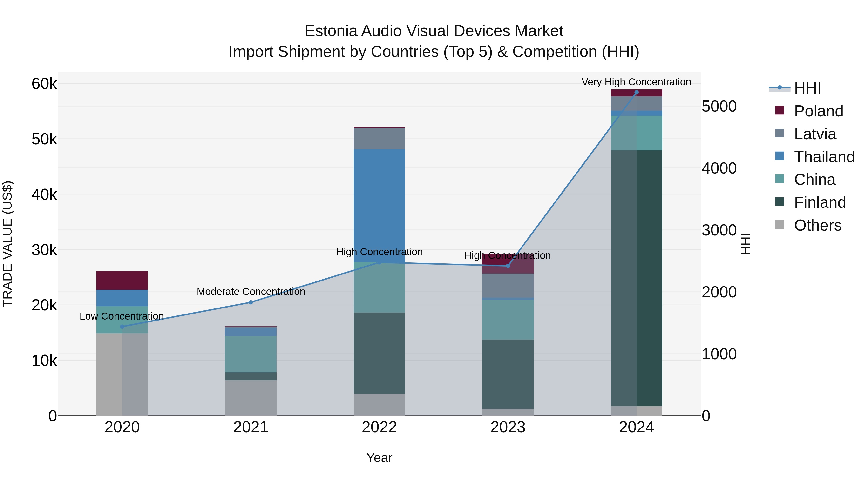Click the 2023 Latvia bar segment

coord(508,286)
